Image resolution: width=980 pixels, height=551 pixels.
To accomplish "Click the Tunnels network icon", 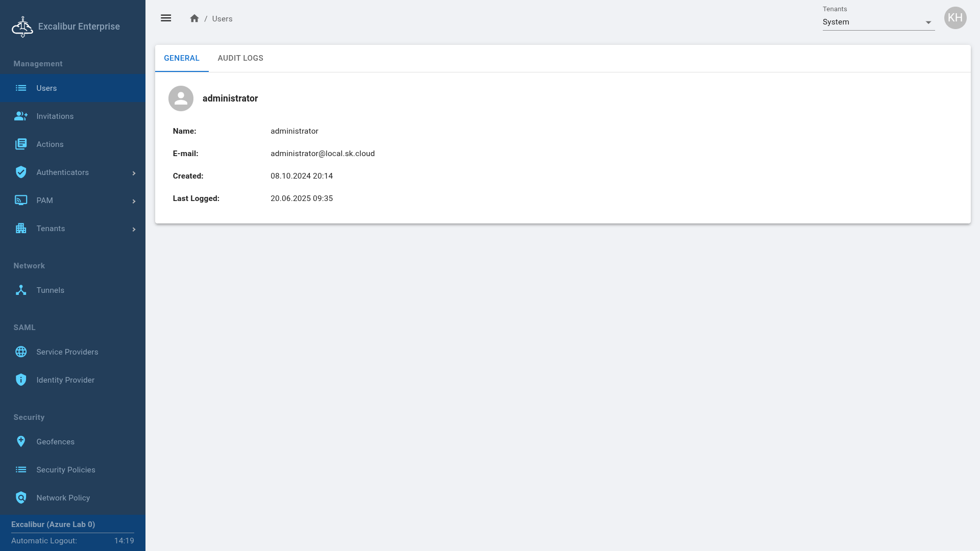I will point(21,290).
